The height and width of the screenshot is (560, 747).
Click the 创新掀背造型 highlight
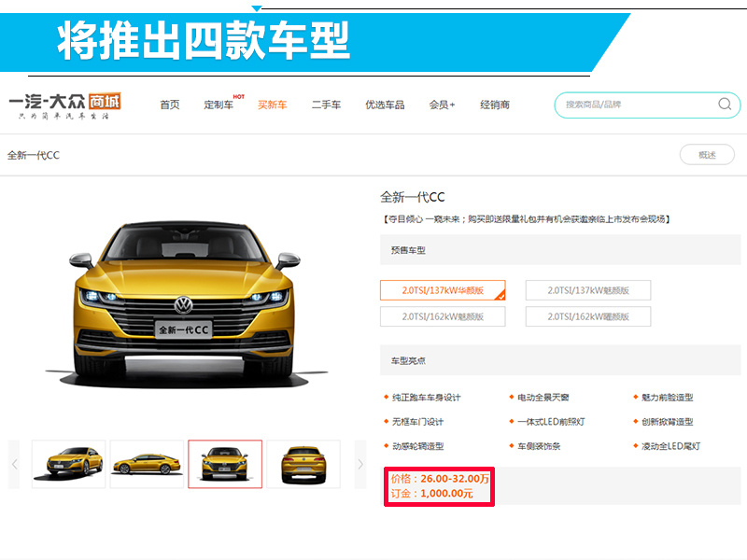pos(667,422)
